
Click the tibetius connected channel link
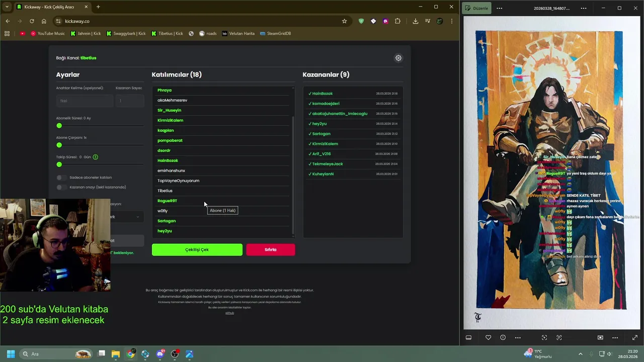click(88, 58)
